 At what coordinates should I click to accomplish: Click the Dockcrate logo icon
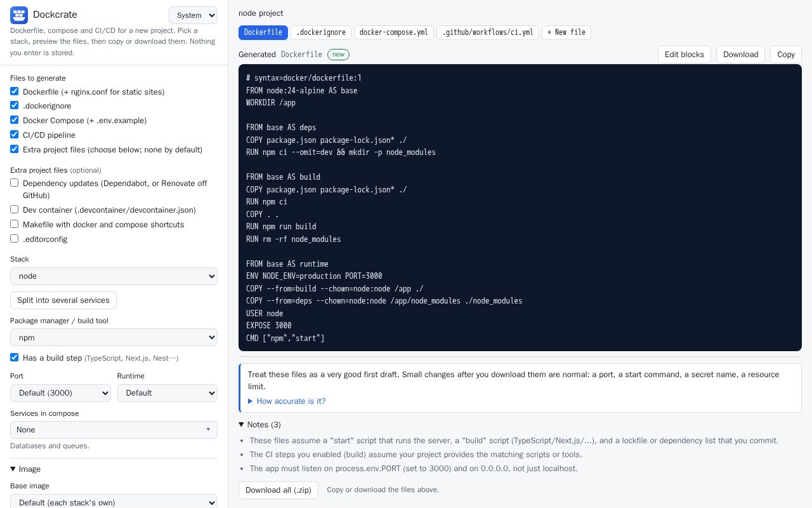click(x=19, y=15)
